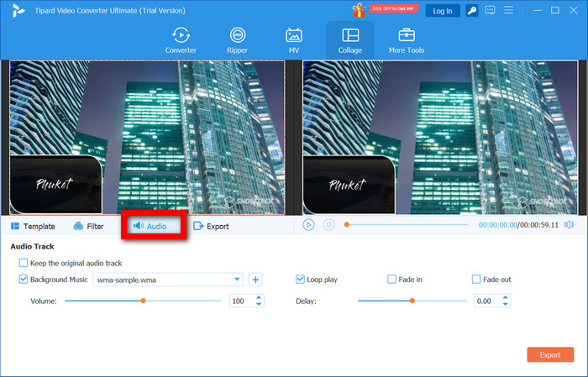Add background music with plus button
This screenshot has width=588, height=377.
tap(256, 280)
